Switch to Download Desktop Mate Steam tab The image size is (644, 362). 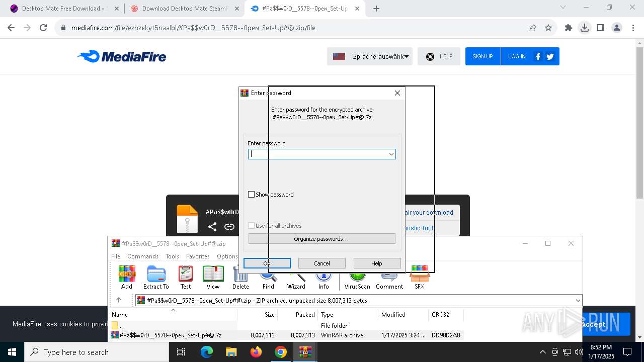pos(184,9)
